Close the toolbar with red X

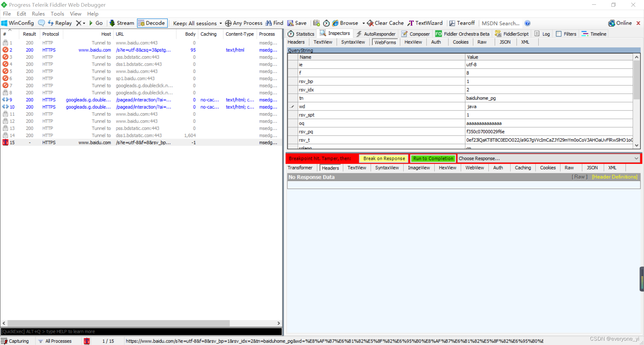point(638,23)
